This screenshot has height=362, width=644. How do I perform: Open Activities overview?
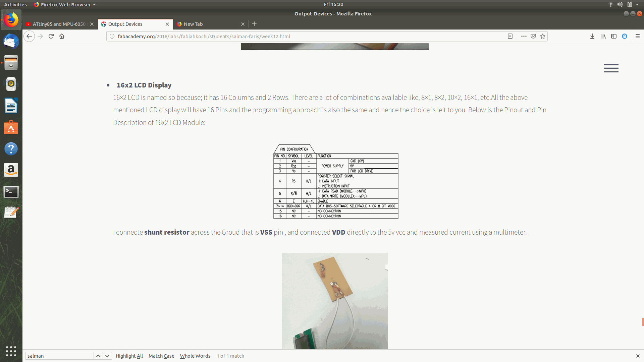[15, 4]
